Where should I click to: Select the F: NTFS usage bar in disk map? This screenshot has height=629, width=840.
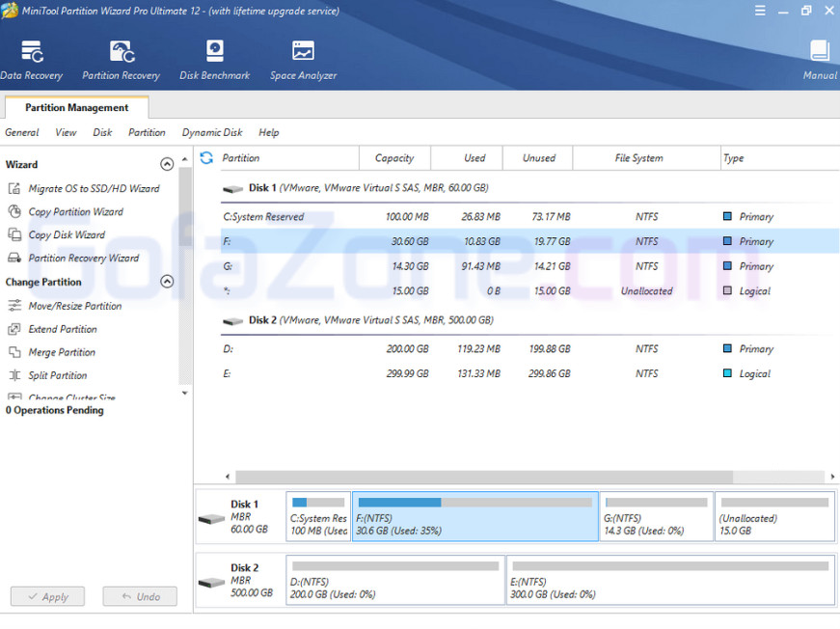pos(474,503)
